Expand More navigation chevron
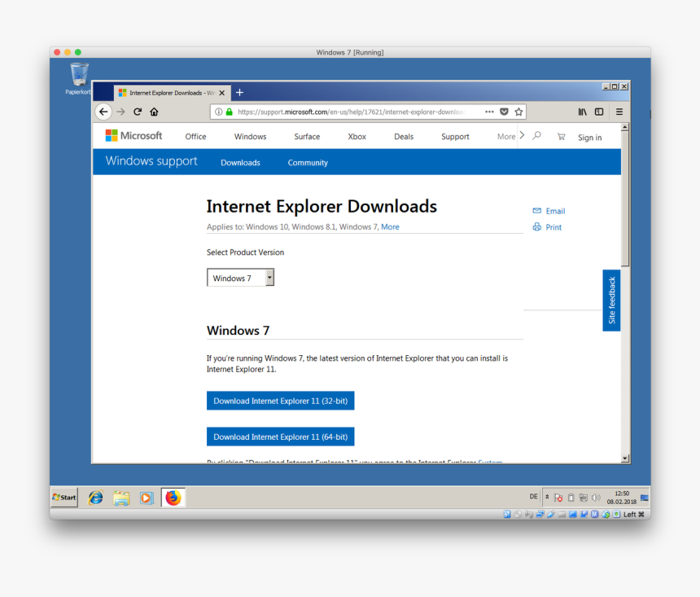Viewport: 700px width, 597px height. (522, 135)
